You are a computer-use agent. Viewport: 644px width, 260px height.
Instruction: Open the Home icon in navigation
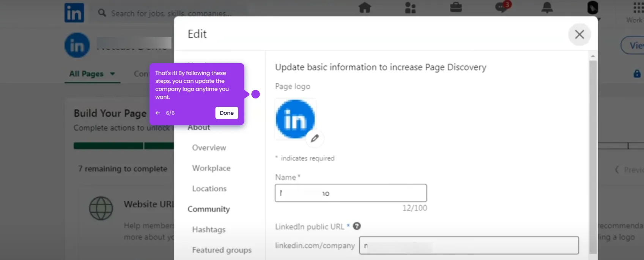click(365, 7)
